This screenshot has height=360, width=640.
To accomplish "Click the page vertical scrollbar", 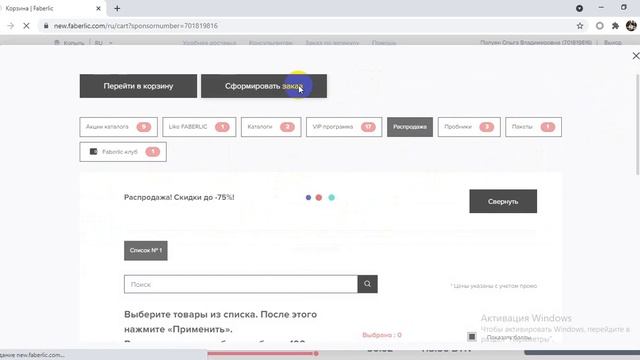I will pos(638,125).
